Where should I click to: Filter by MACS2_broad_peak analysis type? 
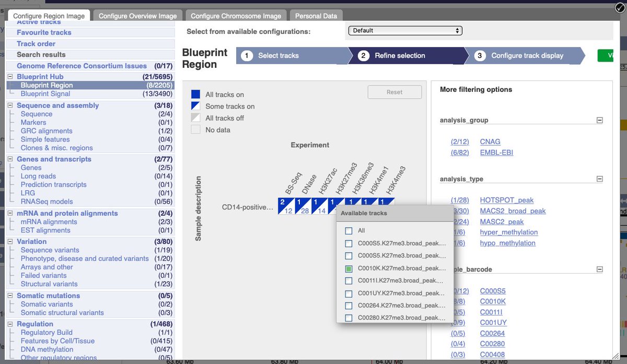tap(513, 211)
